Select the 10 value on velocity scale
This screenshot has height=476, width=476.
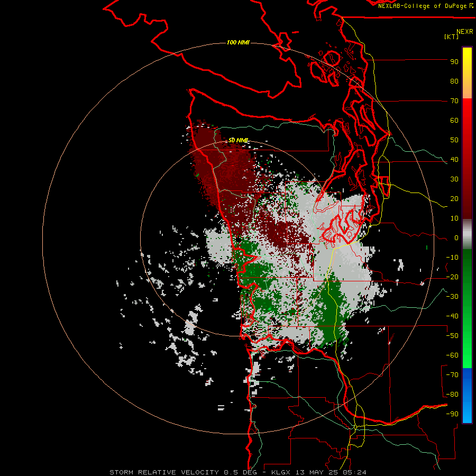pos(454,218)
